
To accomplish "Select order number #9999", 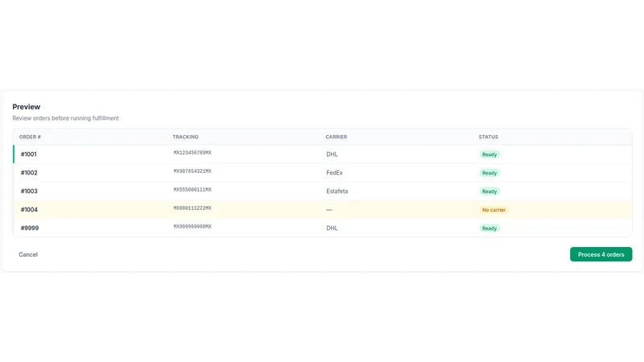I will click(x=30, y=228).
